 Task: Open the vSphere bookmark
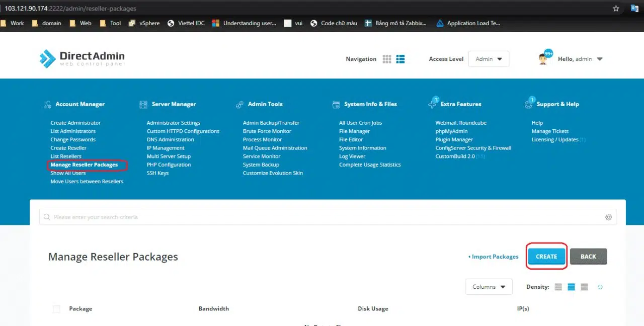(145, 23)
